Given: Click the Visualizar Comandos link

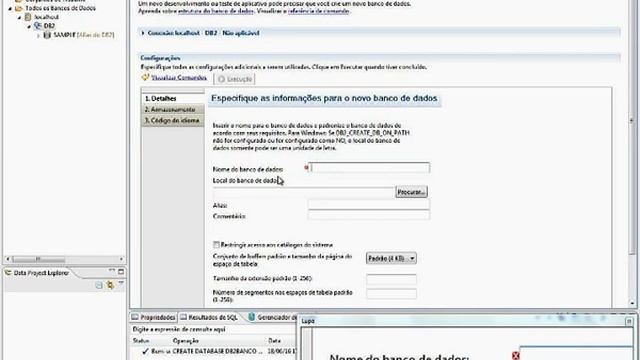Looking at the screenshot, I should click(179, 78).
